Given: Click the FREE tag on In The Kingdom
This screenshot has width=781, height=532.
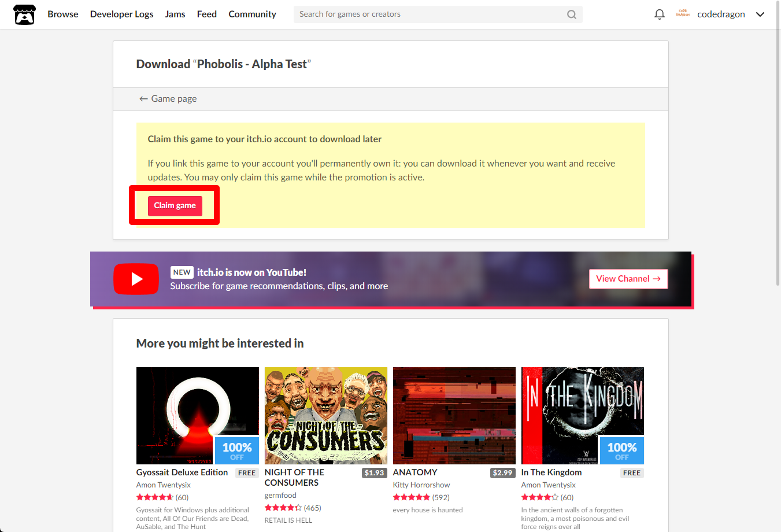Looking at the screenshot, I should (632, 473).
